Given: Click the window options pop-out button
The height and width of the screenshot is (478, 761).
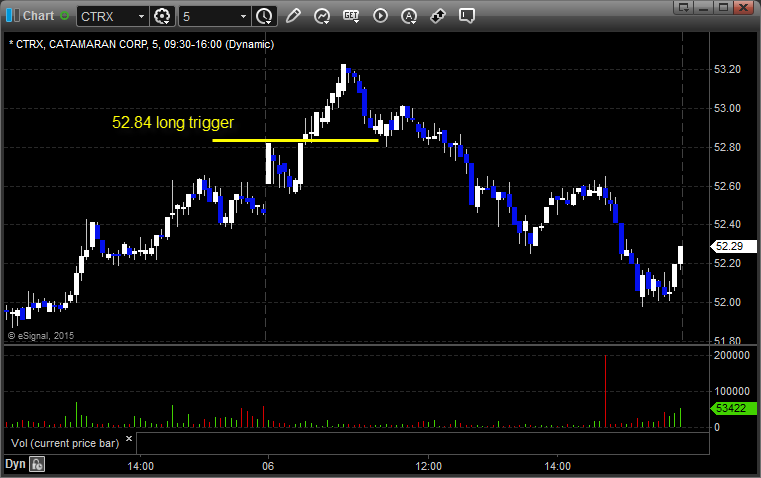Looking at the screenshot, I should point(684,7).
